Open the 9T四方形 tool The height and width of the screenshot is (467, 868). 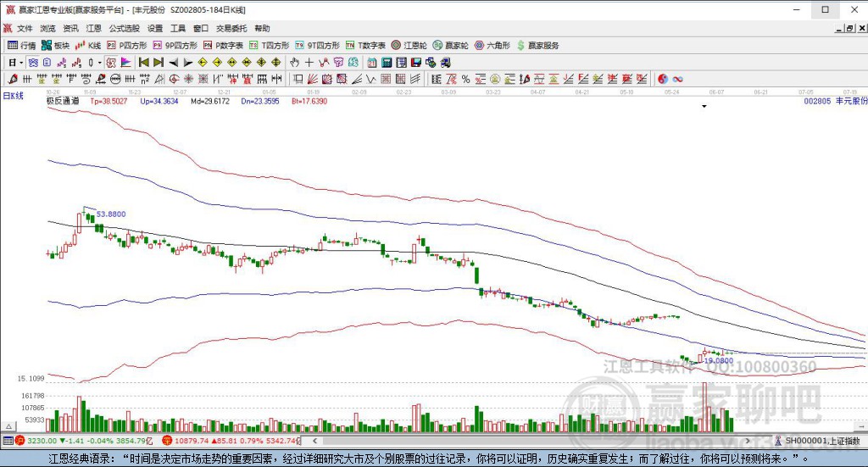pos(317,46)
